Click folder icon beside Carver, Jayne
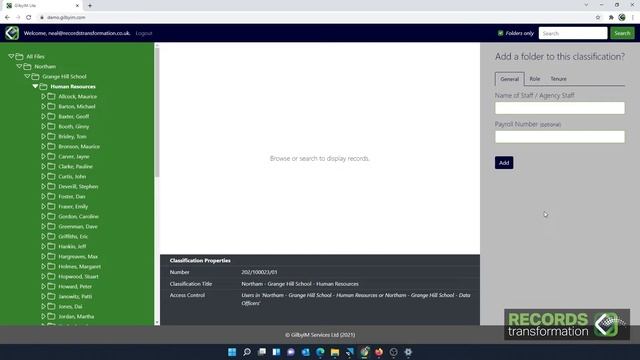Image resolution: width=640 pixels, height=360 pixels. [x=51, y=156]
